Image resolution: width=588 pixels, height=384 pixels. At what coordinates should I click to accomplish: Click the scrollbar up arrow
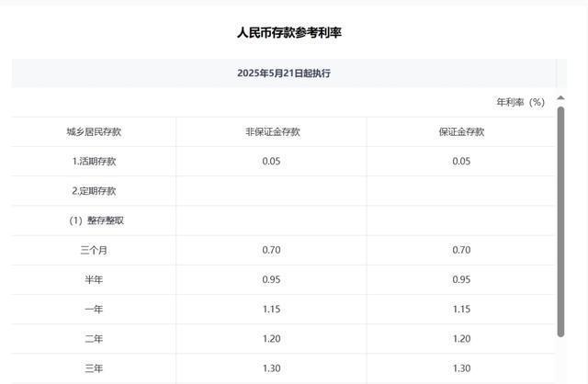[561, 97]
